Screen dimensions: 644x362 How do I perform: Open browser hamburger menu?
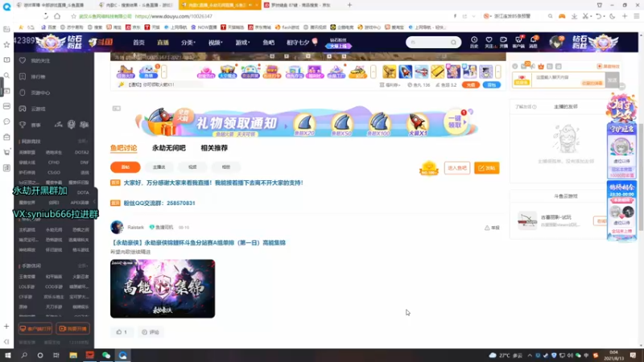(637, 16)
